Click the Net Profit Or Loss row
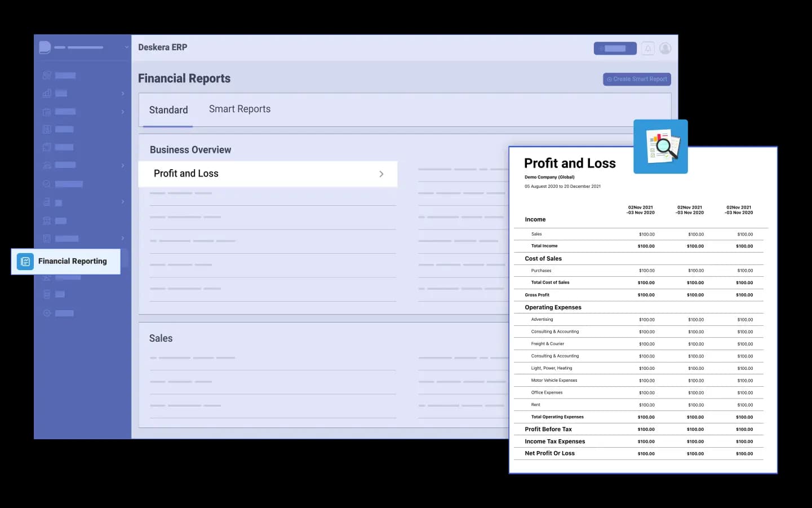 549,453
